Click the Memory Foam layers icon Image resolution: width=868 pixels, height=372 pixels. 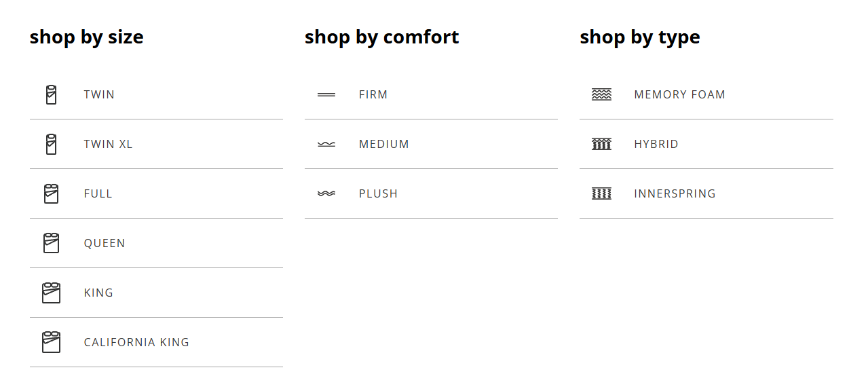(601, 95)
